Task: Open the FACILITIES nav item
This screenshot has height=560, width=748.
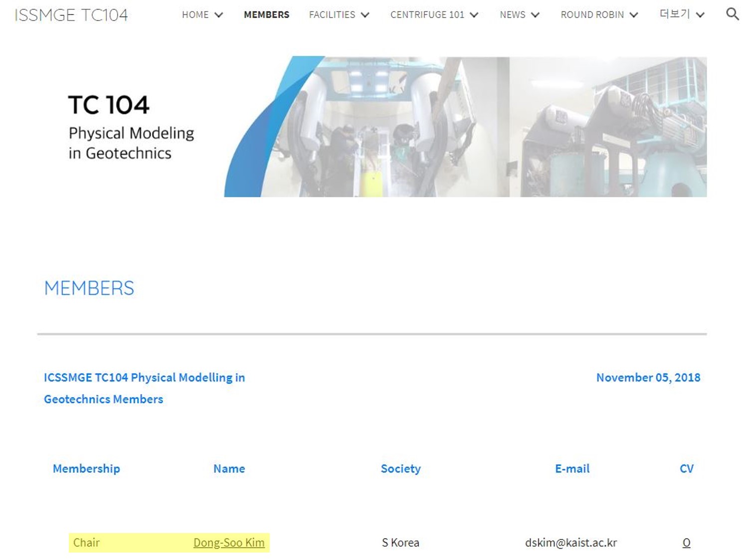Action: (332, 15)
